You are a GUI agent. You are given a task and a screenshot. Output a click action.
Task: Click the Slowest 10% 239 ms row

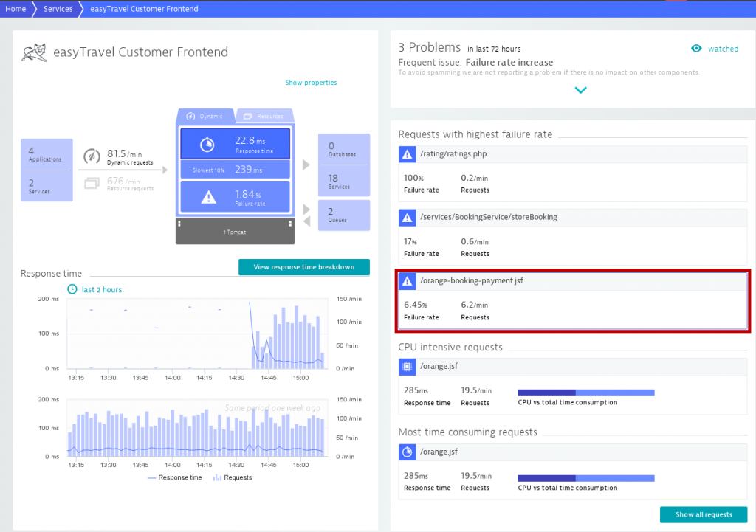[236, 170]
